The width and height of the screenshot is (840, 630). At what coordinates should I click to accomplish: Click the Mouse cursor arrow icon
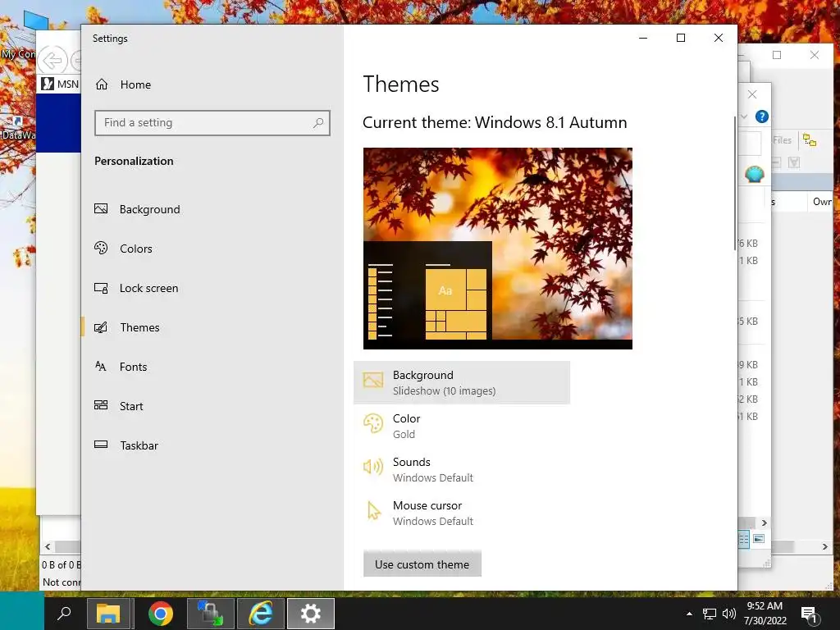pos(374,511)
